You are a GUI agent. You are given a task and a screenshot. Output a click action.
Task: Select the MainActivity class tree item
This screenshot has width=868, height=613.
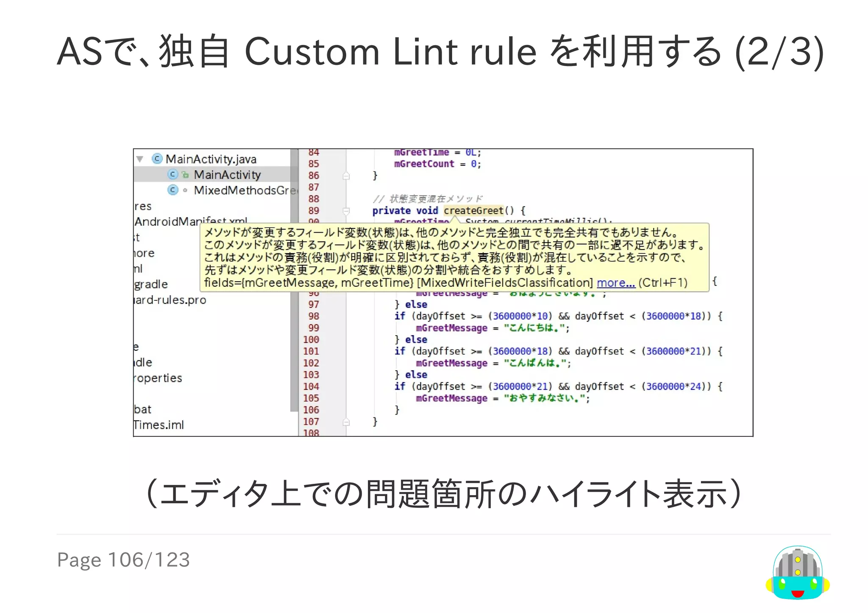(x=227, y=175)
